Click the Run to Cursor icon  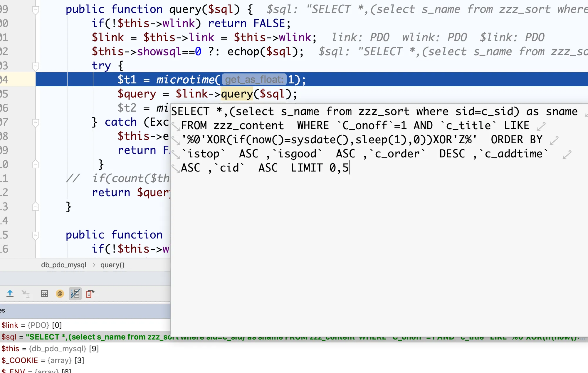click(x=26, y=293)
